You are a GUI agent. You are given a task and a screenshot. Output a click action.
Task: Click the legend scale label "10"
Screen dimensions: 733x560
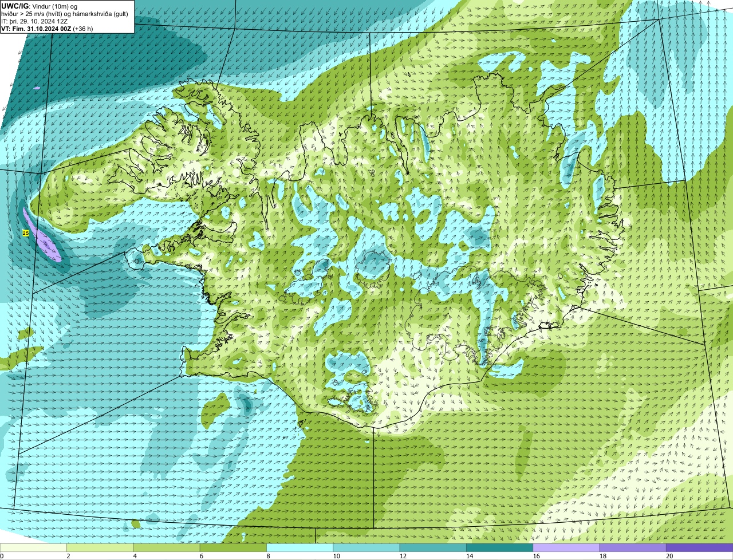pos(336,556)
